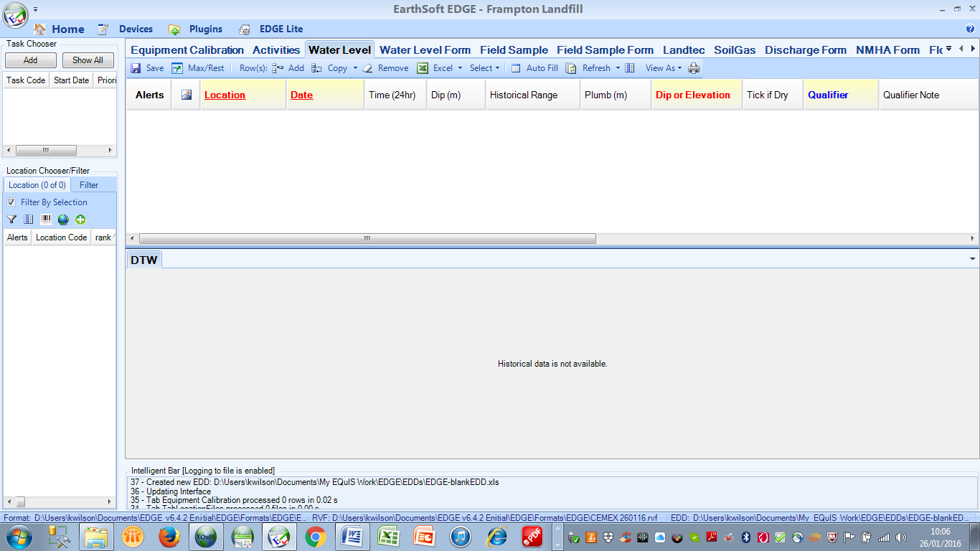This screenshot has height=551, width=980.
Task: Open the Home ribbon tab
Action: [x=59, y=29]
